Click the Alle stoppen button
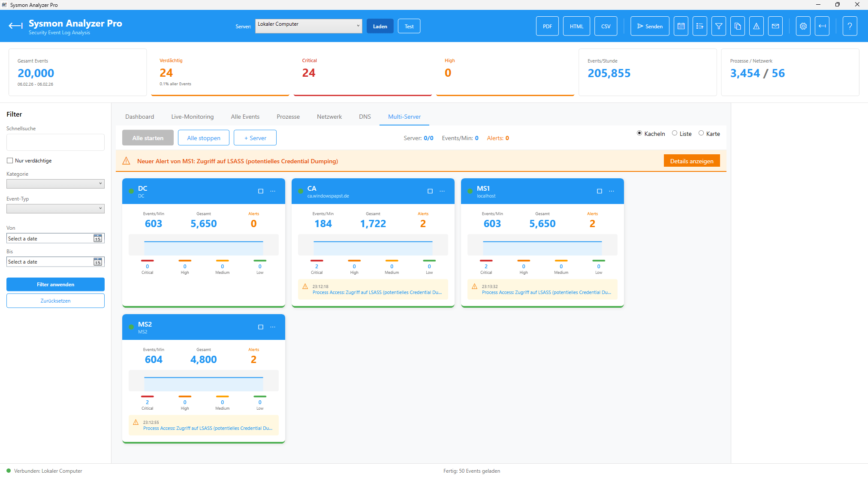 (203, 138)
